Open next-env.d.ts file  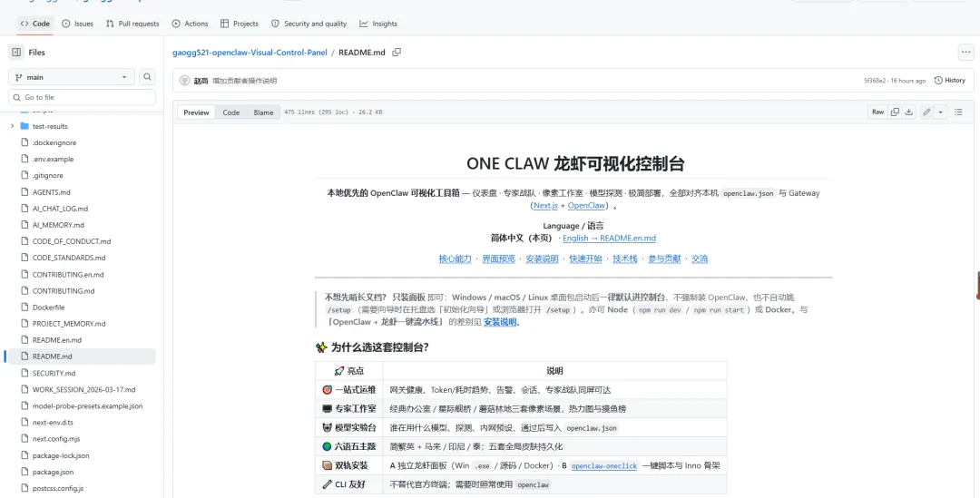pyautogui.click(x=53, y=423)
